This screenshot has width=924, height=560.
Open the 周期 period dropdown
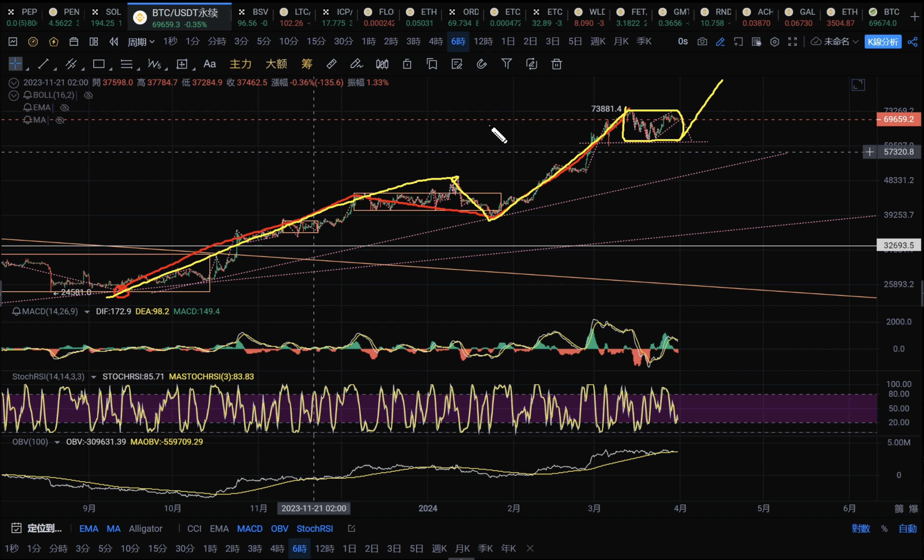(x=140, y=42)
